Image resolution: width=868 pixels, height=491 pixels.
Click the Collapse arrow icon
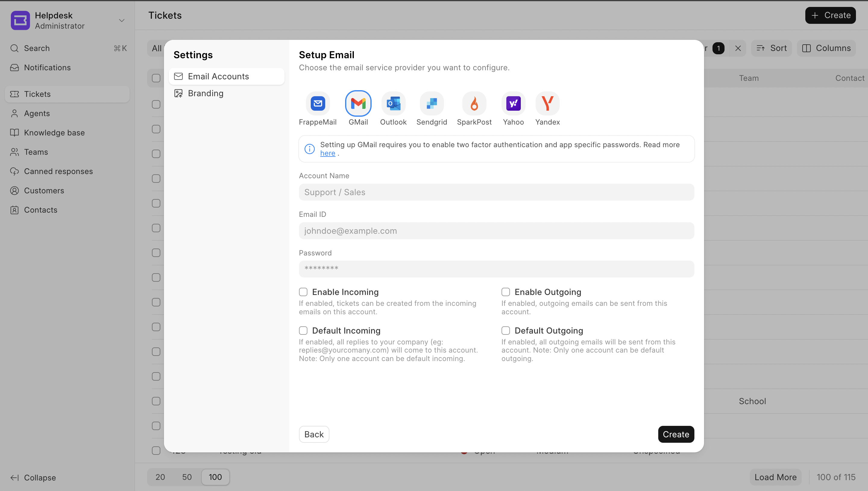point(14,477)
